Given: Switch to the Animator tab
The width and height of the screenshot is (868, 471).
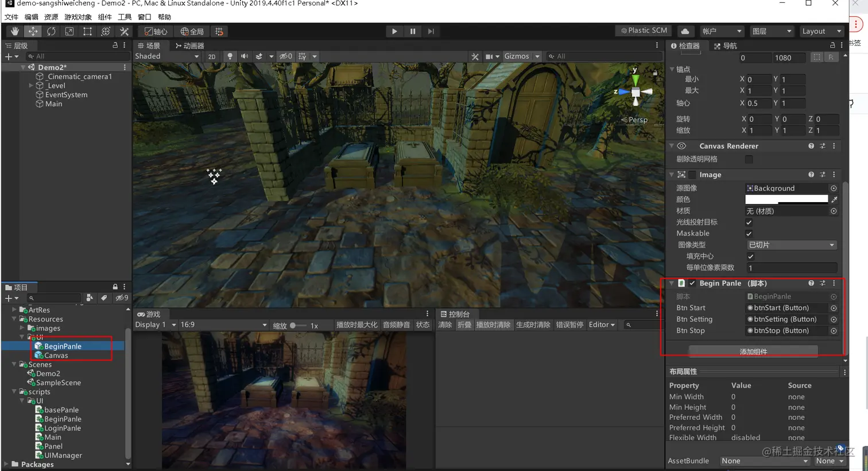Looking at the screenshot, I should [x=190, y=45].
